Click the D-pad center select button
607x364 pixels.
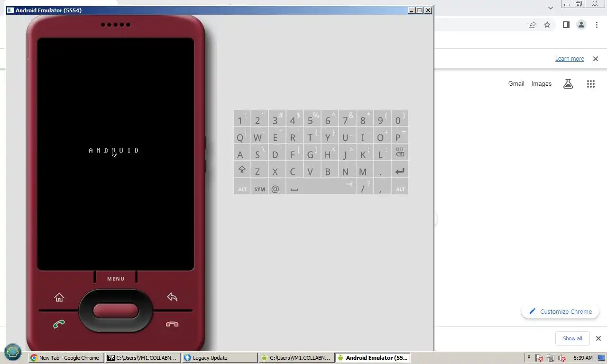(x=116, y=311)
